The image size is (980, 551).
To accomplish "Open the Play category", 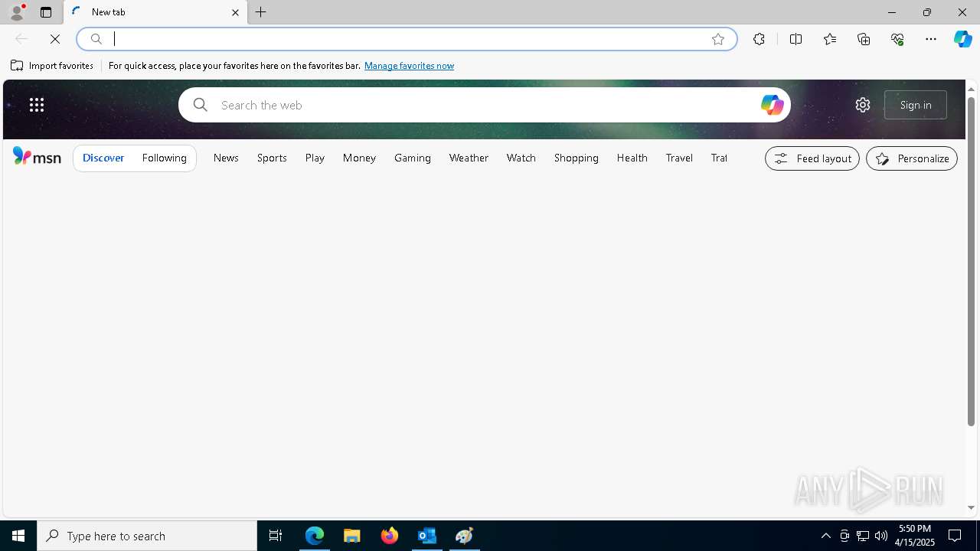I will (315, 158).
